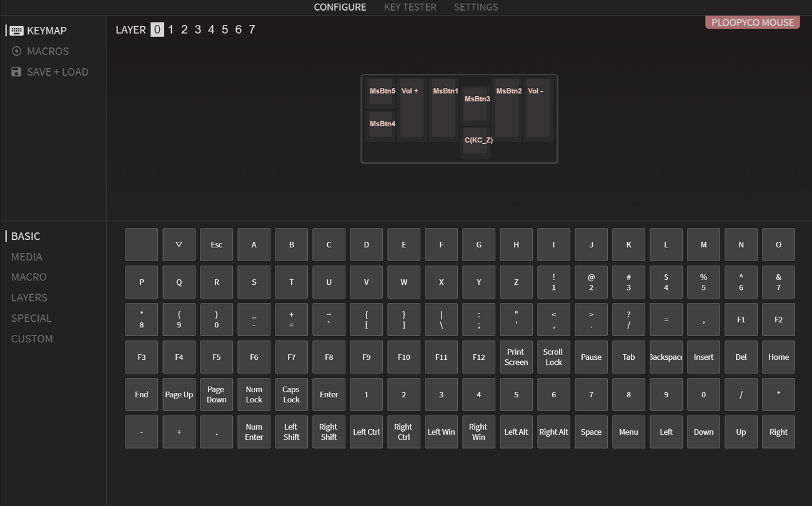Pick the Left Win keycode

coord(441,432)
